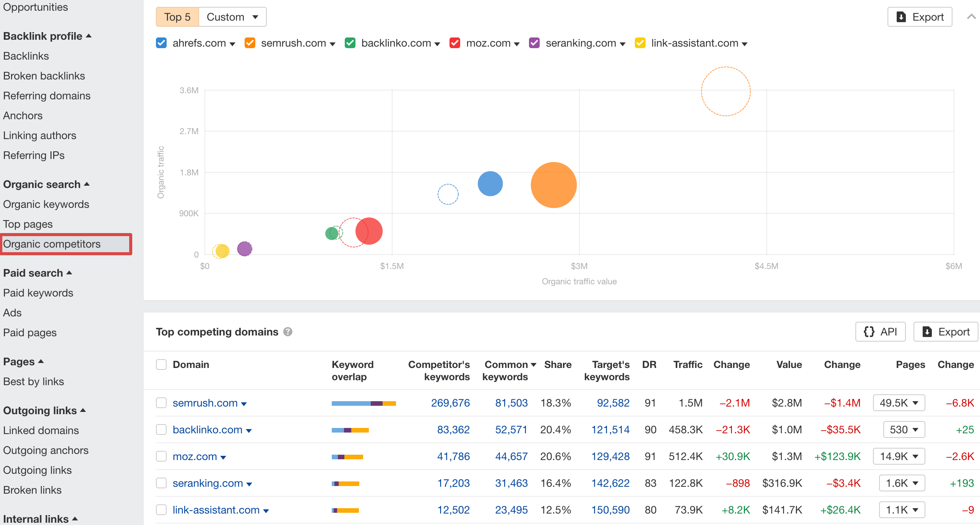Viewport: 980px width, 525px height.
Task: Sort by Common keywords column
Action: [x=509, y=371]
